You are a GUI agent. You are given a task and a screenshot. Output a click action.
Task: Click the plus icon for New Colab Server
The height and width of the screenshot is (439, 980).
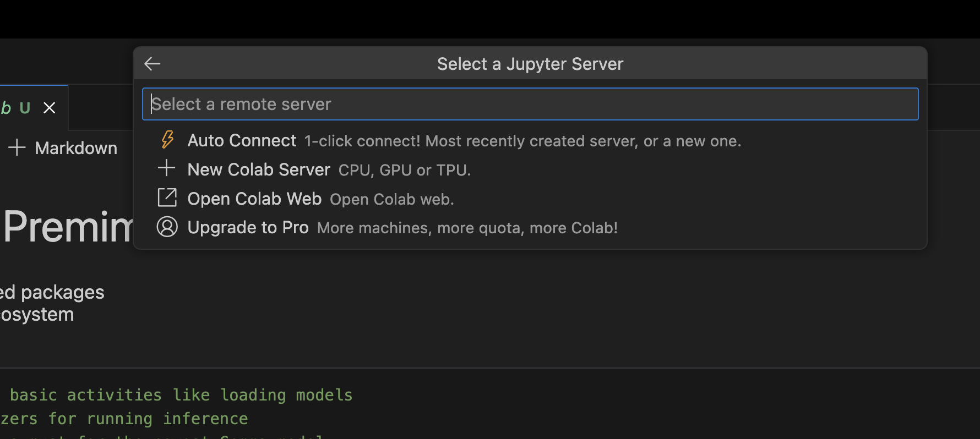point(166,168)
